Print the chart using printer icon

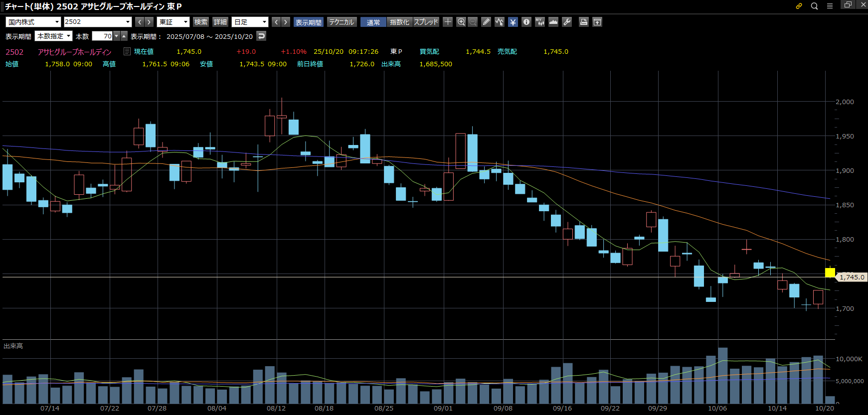click(583, 22)
